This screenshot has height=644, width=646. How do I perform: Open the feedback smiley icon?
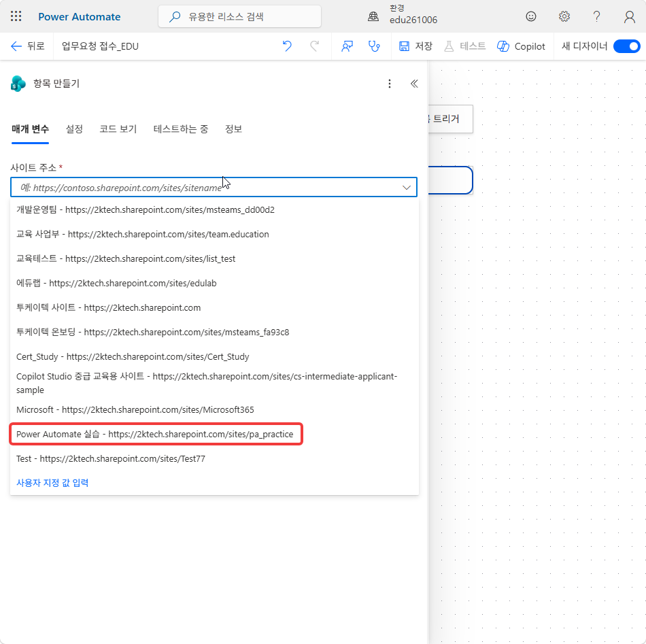(x=531, y=16)
